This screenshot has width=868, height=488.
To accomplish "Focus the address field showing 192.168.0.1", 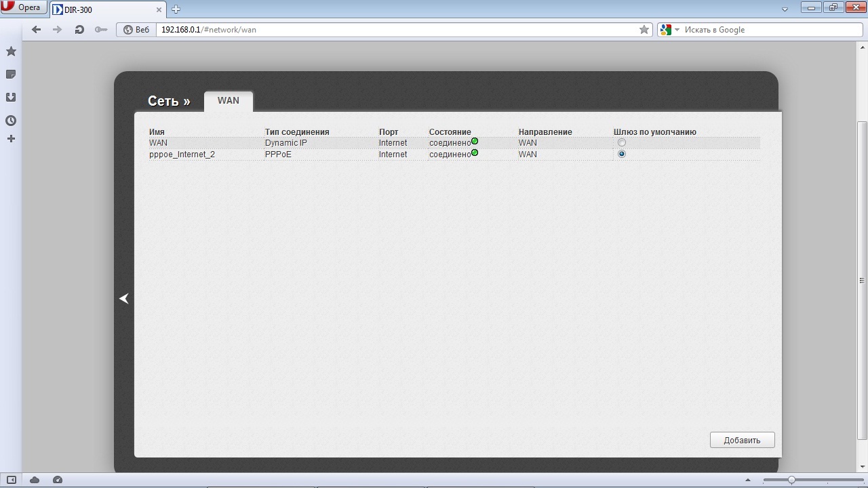I will click(x=397, y=30).
